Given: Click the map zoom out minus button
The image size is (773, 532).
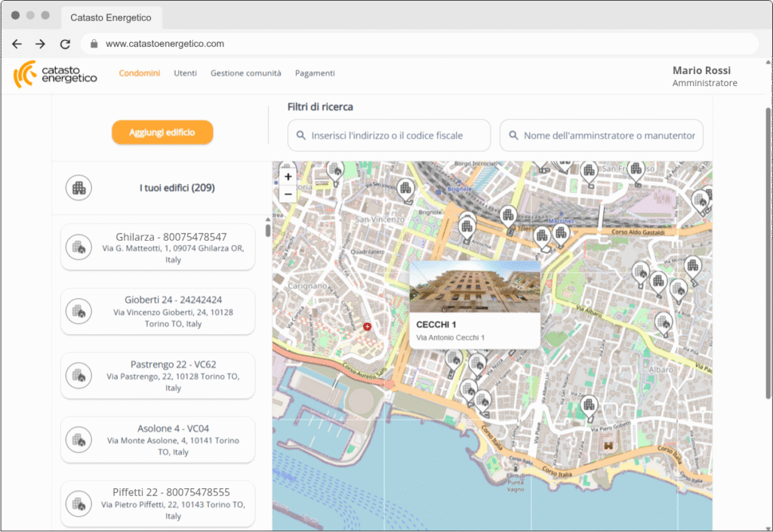Looking at the screenshot, I should (x=288, y=194).
